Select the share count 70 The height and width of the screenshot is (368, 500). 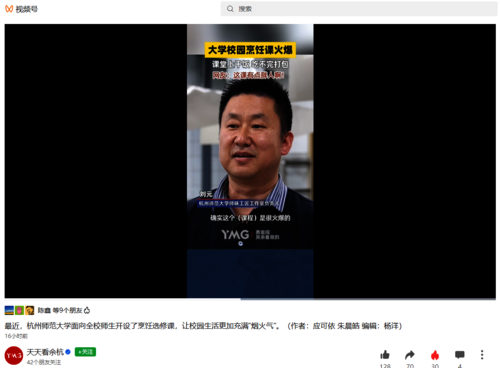tap(410, 366)
